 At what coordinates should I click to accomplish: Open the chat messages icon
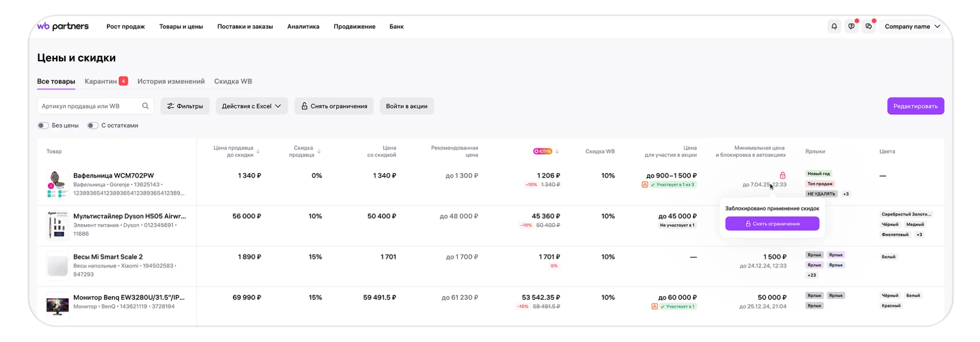point(869,26)
